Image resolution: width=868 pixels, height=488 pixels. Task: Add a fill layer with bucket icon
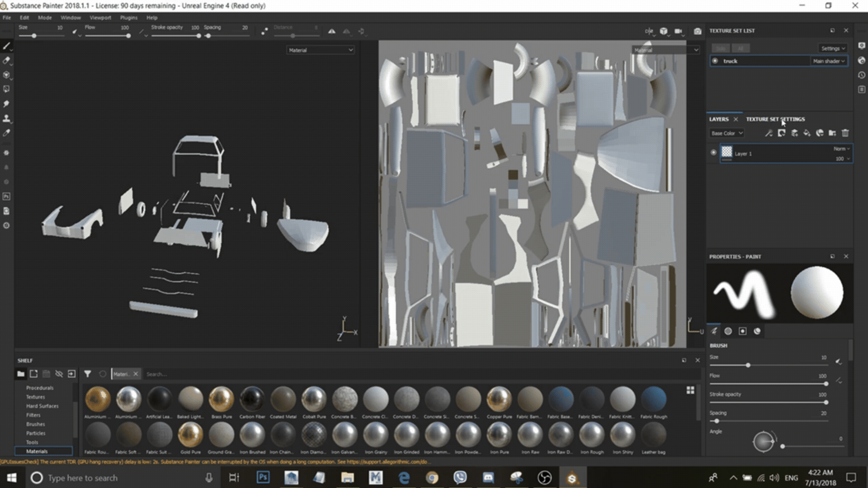click(807, 133)
